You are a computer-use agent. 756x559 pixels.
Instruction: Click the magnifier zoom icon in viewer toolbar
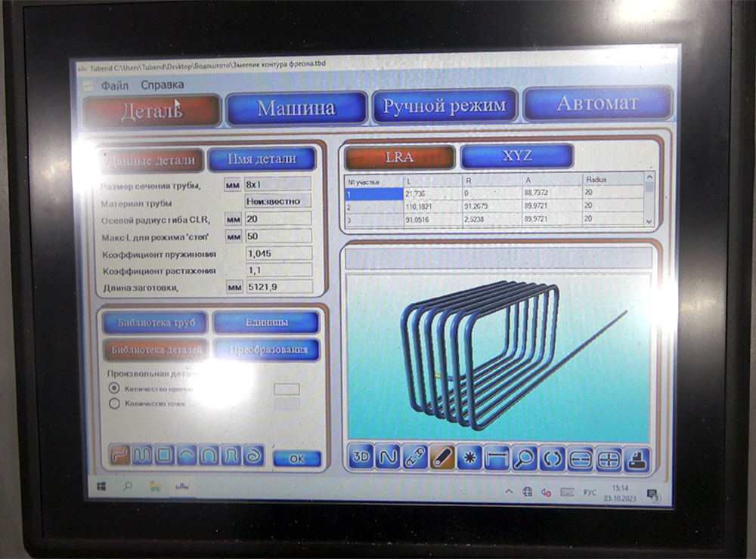point(524,458)
